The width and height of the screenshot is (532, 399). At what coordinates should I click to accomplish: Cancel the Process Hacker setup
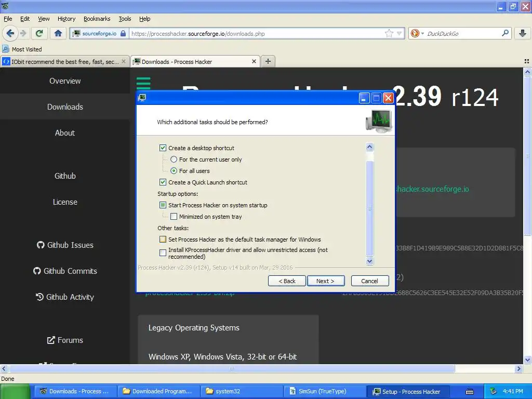(370, 281)
